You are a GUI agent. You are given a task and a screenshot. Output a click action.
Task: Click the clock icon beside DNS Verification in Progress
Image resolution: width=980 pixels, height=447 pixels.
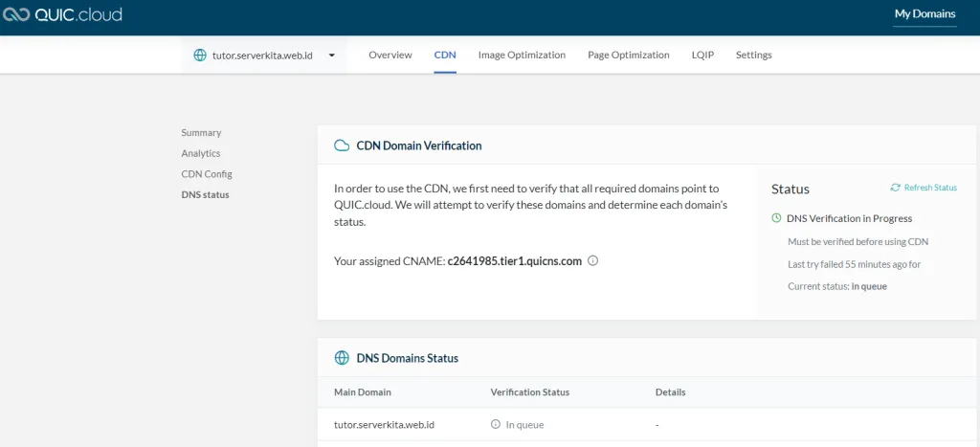pyautogui.click(x=776, y=218)
